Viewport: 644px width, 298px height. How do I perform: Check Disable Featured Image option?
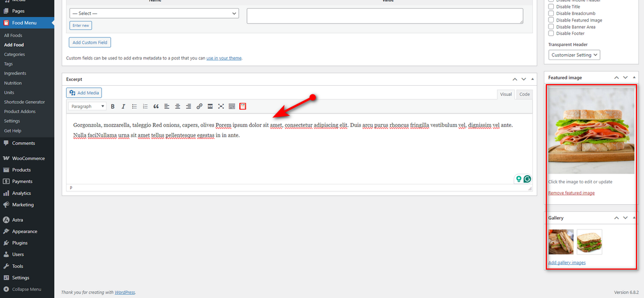tap(551, 20)
